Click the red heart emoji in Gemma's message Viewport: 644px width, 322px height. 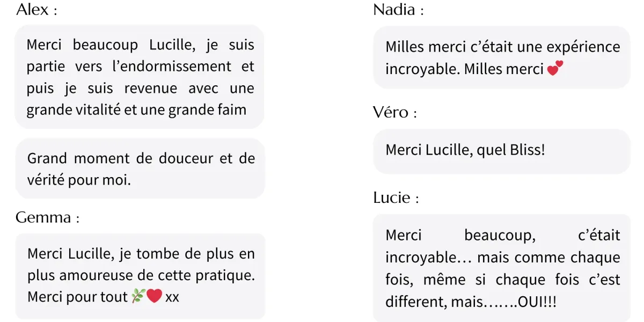coord(155,296)
